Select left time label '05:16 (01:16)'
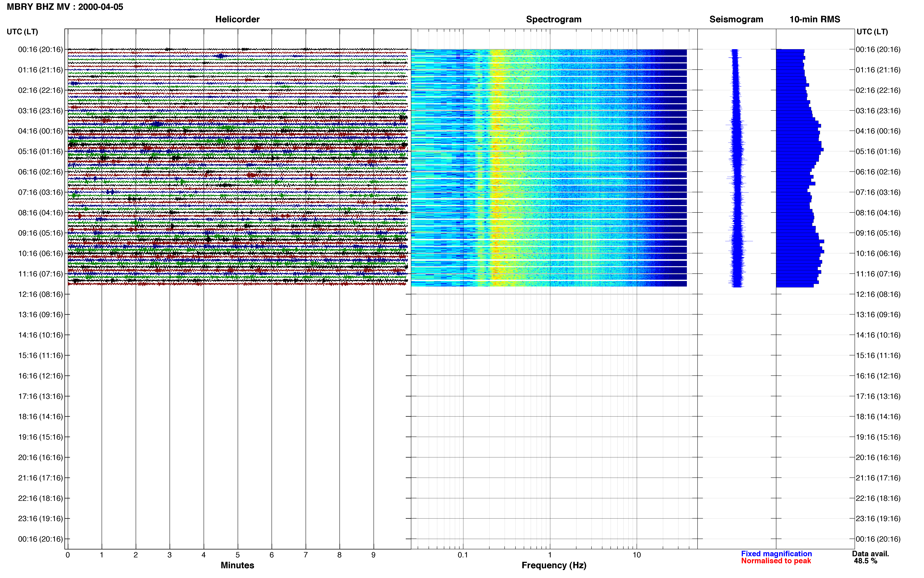This screenshot has width=924, height=578. pos(41,151)
